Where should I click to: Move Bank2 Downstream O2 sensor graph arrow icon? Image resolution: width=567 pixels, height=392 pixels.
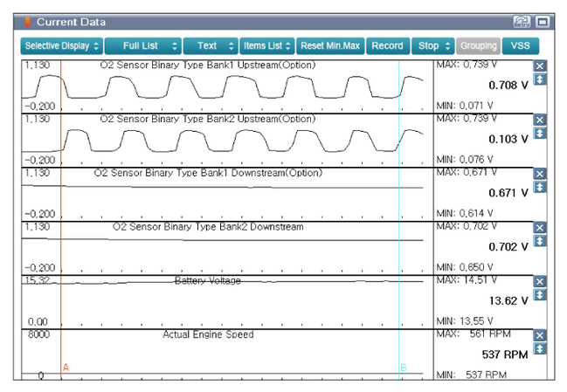click(x=540, y=241)
